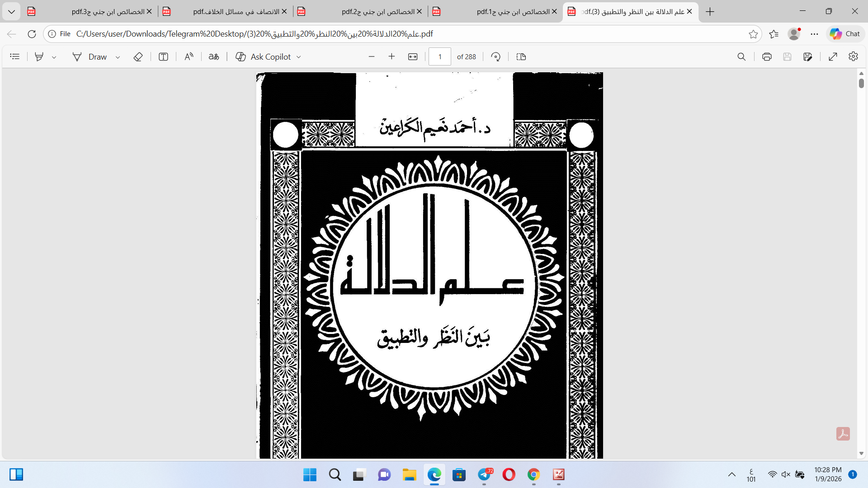Open the Translate tool
This screenshot has width=868, height=488.
[214, 56]
